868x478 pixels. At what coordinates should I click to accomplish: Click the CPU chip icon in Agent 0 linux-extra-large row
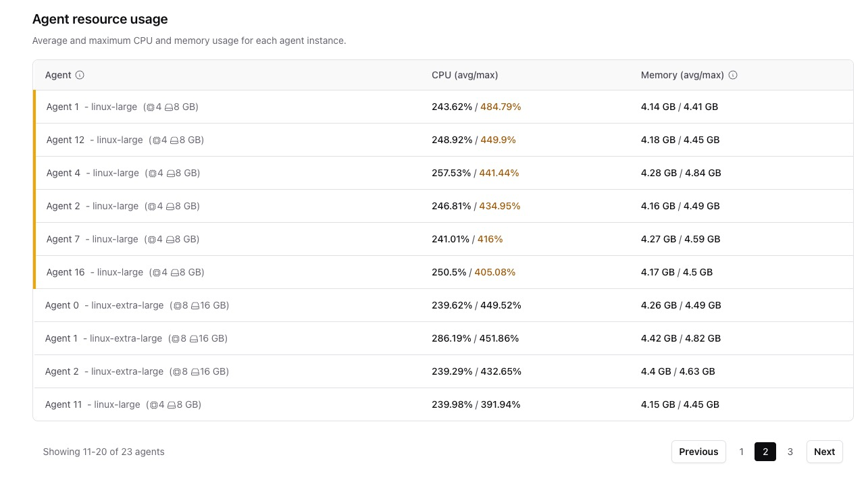[178, 305]
